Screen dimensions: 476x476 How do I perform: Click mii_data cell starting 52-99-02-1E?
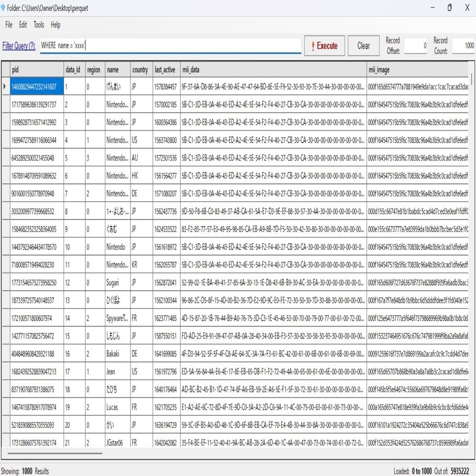pyautogui.click(x=273, y=282)
